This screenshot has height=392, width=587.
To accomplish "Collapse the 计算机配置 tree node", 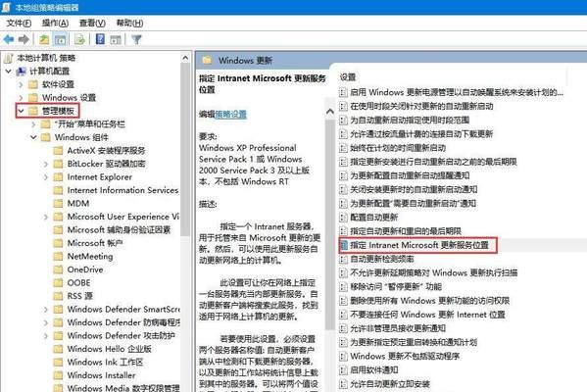I will click(8, 72).
